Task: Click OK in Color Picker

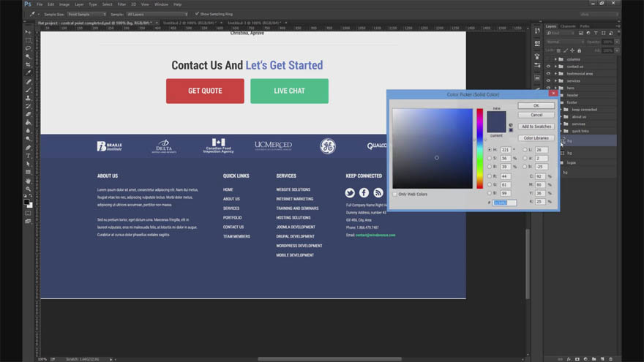Action: coord(536,106)
